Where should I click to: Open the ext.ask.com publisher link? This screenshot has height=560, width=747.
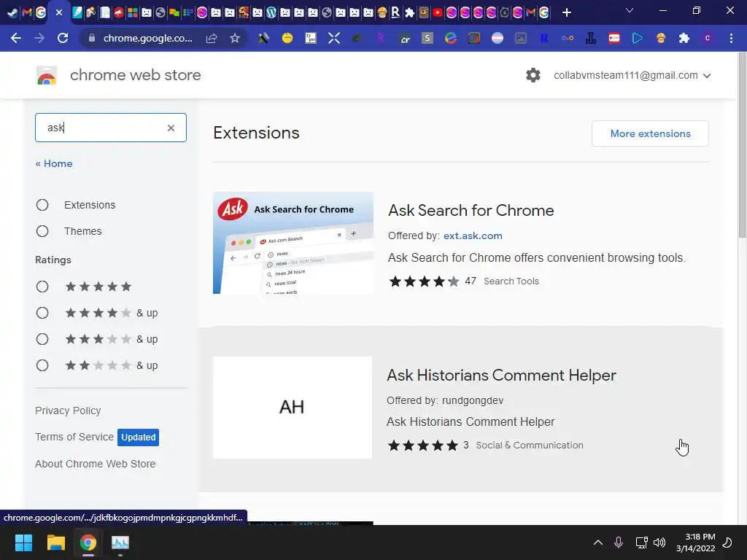(473, 236)
